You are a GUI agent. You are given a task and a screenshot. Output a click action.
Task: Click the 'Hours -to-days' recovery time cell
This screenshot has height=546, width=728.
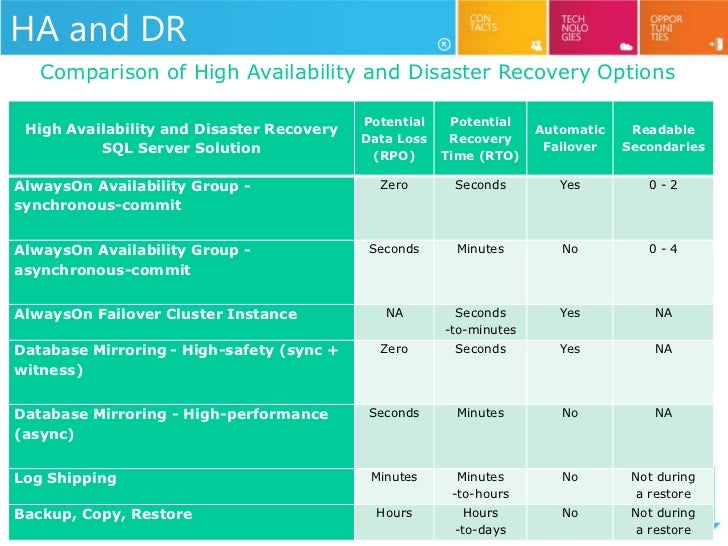[x=480, y=521]
